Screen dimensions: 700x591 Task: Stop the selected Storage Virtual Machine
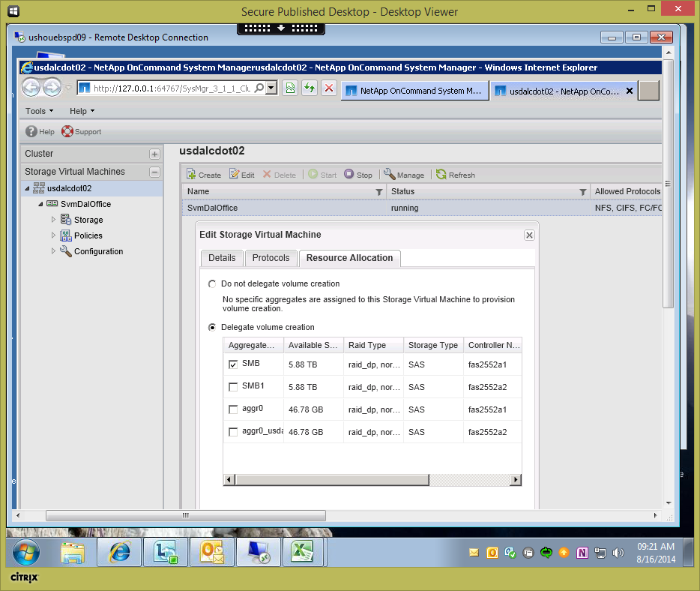pyautogui.click(x=349, y=175)
